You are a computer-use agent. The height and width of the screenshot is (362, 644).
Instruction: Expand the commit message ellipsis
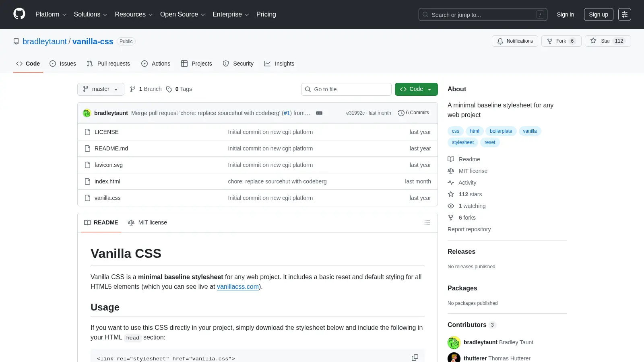click(x=319, y=113)
